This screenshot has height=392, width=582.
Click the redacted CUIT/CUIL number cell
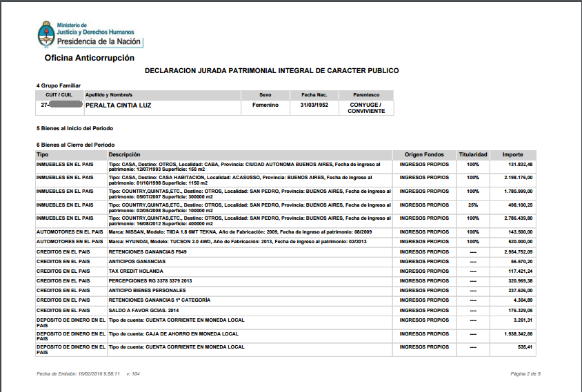click(x=59, y=105)
